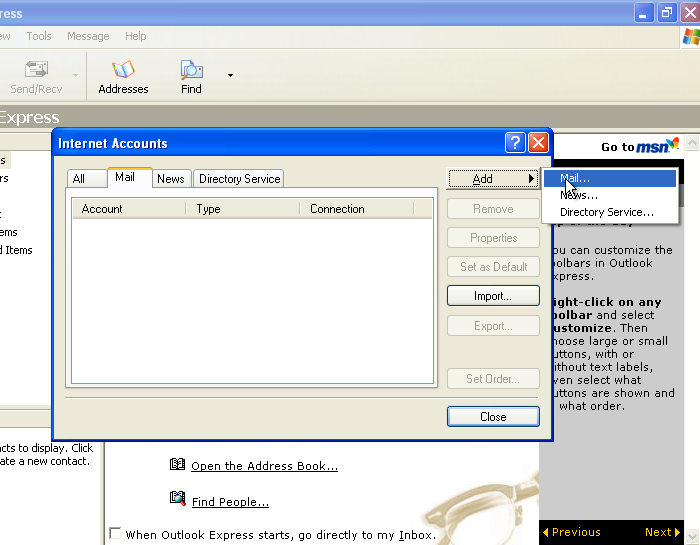Click the Go to msn logo
Screen dimensions: 700x545
pyautogui.click(x=640, y=146)
